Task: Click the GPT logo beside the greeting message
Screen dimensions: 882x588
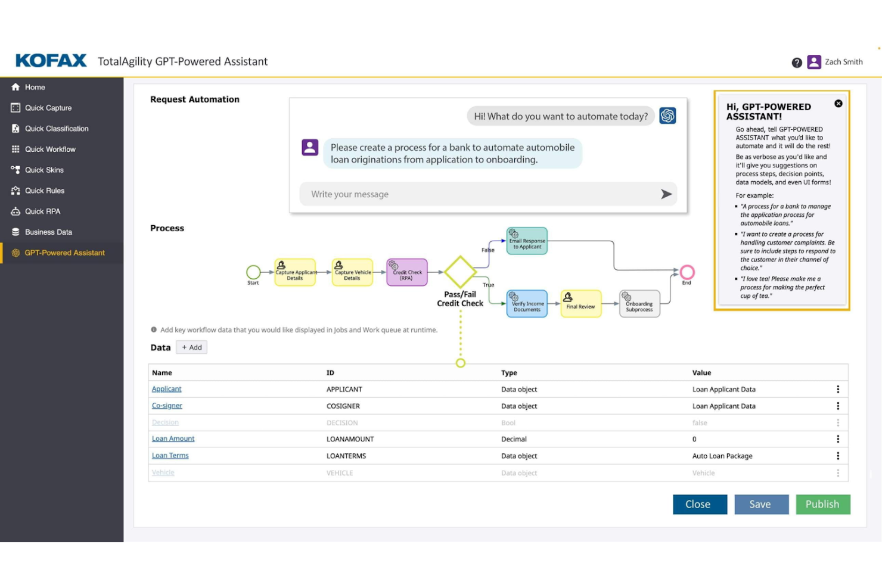Action: pyautogui.click(x=667, y=116)
